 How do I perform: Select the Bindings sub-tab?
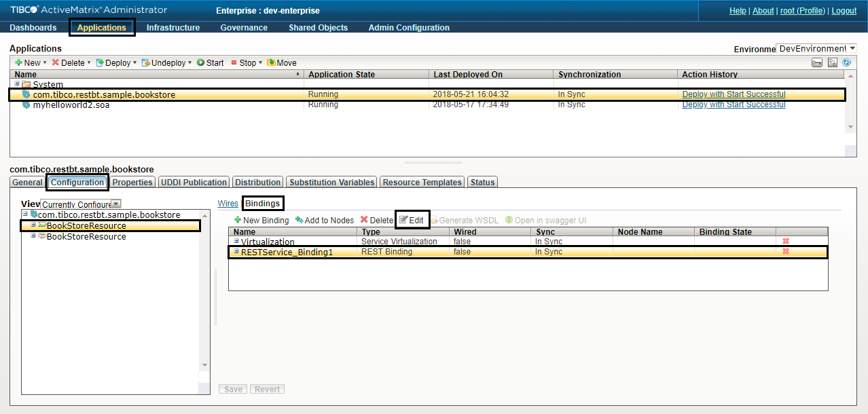click(x=262, y=204)
